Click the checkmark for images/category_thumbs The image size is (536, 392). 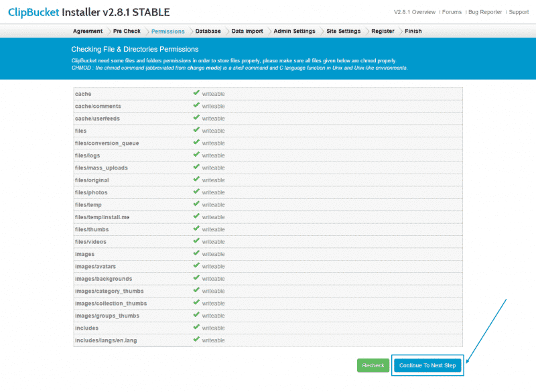click(x=196, y=291)
